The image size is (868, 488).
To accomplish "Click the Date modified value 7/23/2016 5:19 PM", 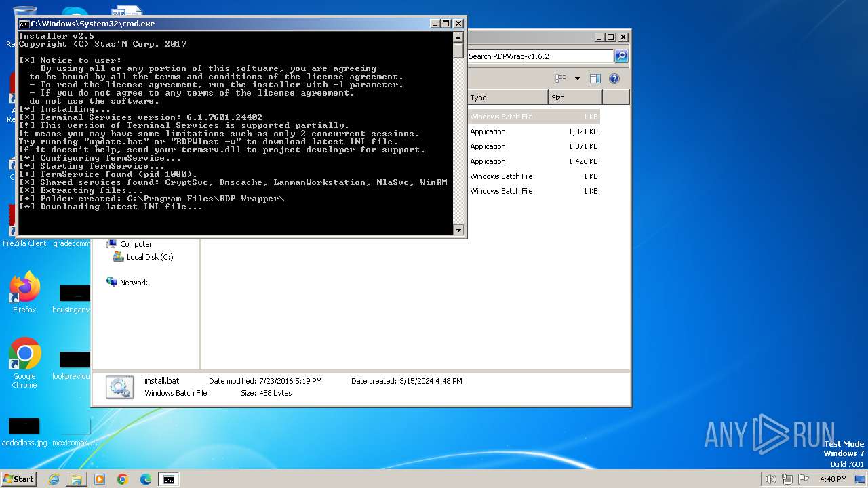I will [290, 381].
